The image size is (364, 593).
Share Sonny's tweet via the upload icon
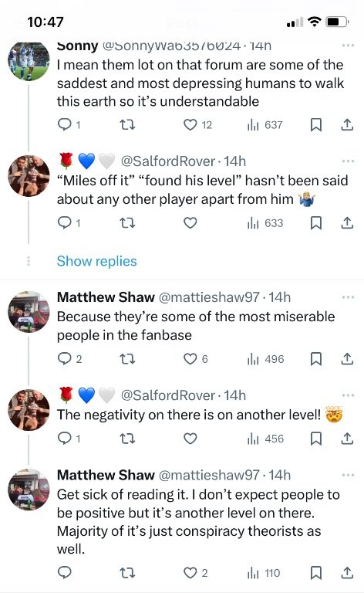pyautogui.click(x=347, y=124)
